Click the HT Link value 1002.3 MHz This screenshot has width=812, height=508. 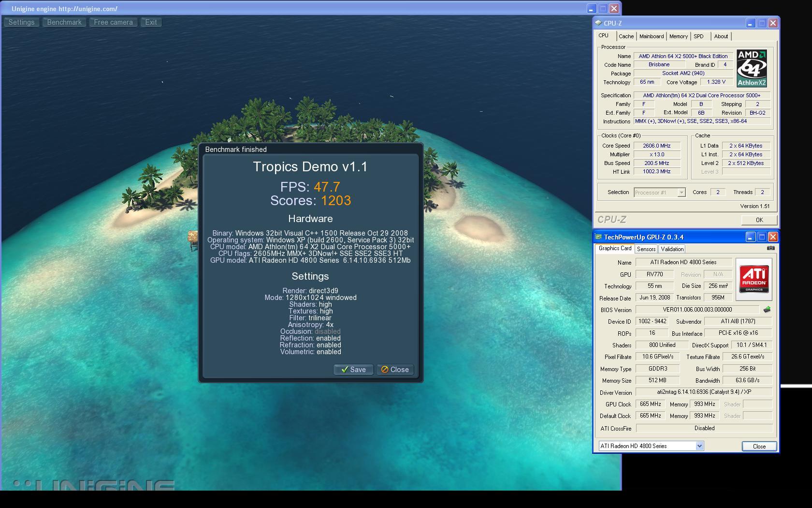click(x=657, y=171)
